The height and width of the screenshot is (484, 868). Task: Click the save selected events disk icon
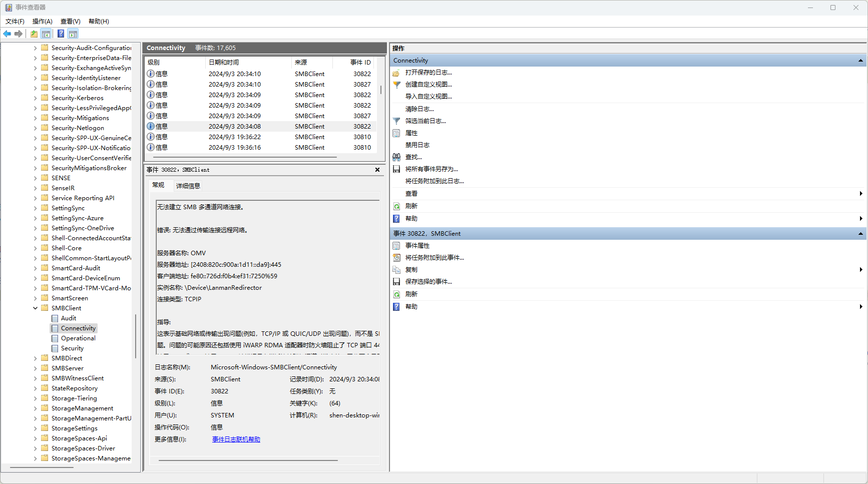[396, 282]
